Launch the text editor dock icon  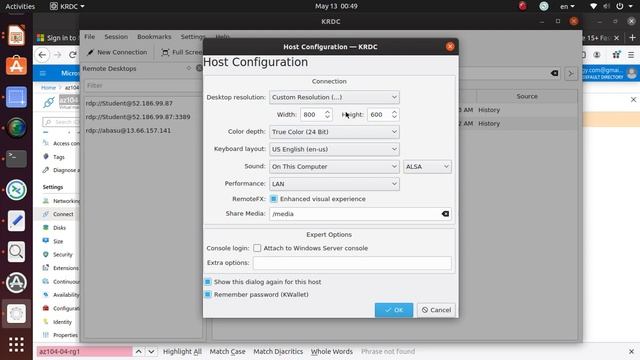[16, 221]
